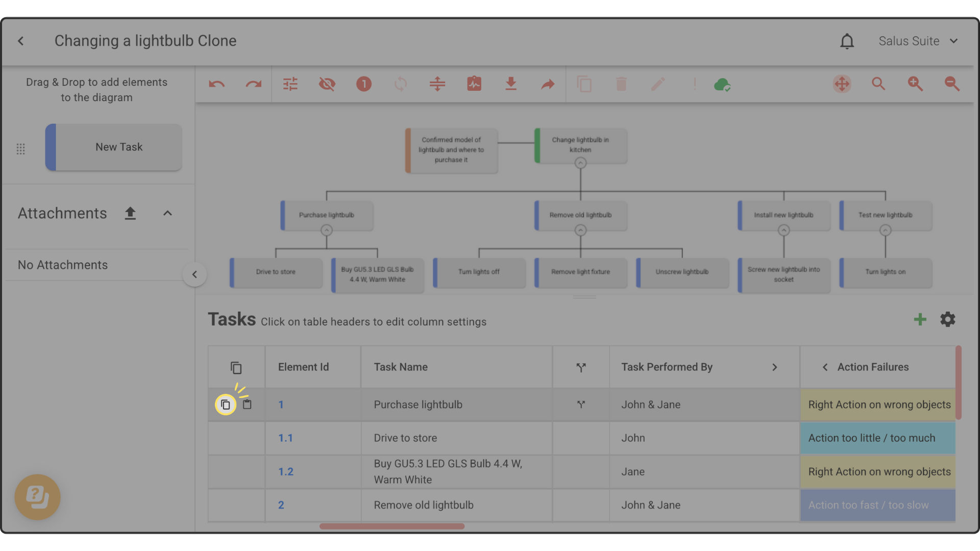Click the paste clipboard icon in row 1
Image resolution: width=980 pixels, height=551 pixels.
click(248, 405)
